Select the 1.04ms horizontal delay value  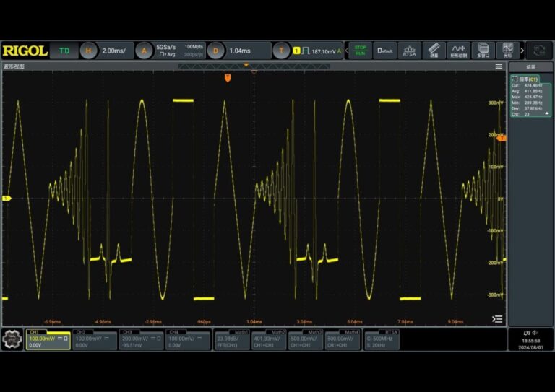[240, 51]
